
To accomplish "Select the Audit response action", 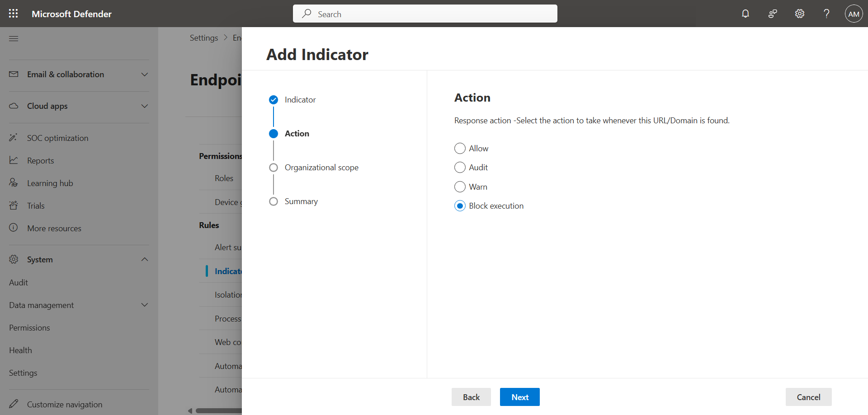I will (x=460, y=168).
